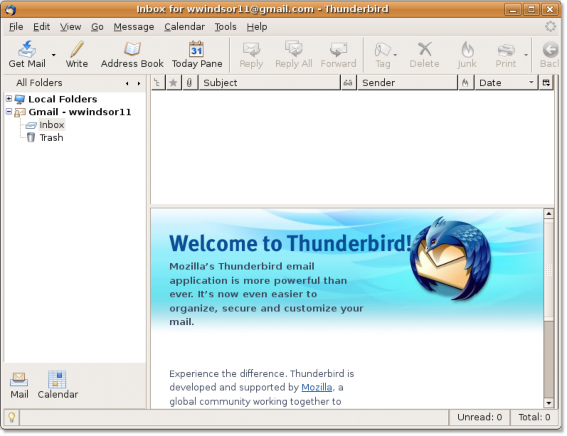The image size is (567, 436).
Task: Sort by the starred column header
Action: (174, 83)
